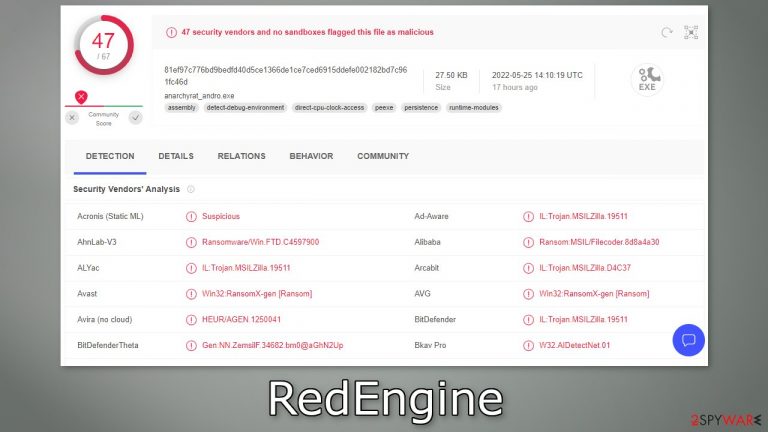Click the Suspicious detection label
Image resolution: width=768 pixels, height=432 pixels.
click(x=221, y=216)
